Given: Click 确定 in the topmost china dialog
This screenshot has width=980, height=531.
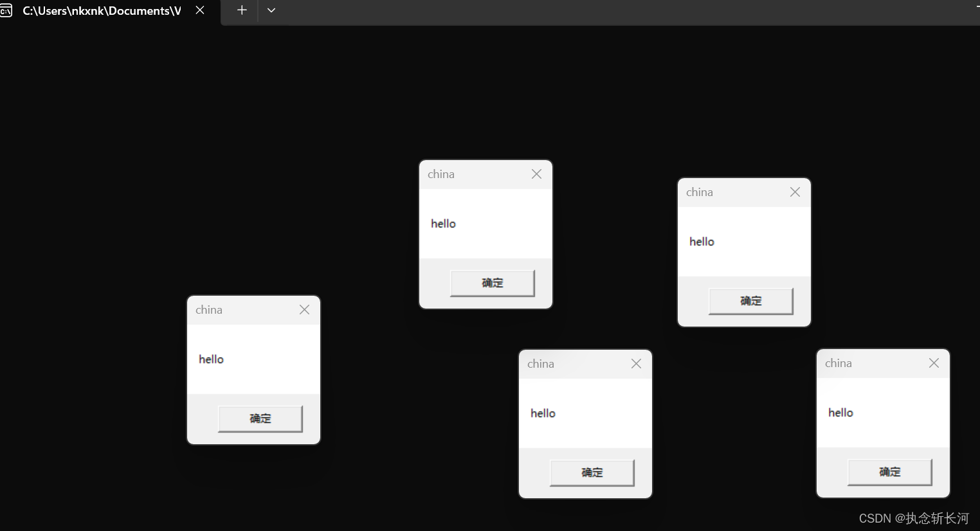Looking at the screenshot, I should click(x=493, y=283).
